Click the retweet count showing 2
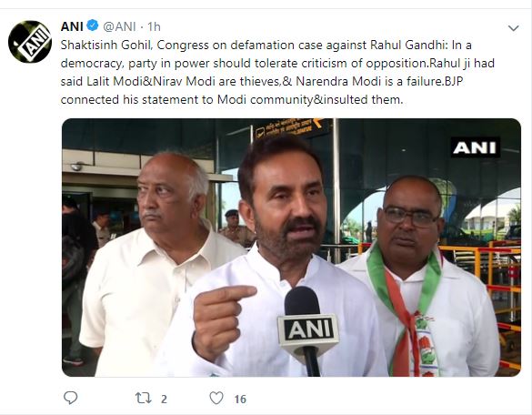The width and height of the screenshot is (532, 415). click(164, 399)
